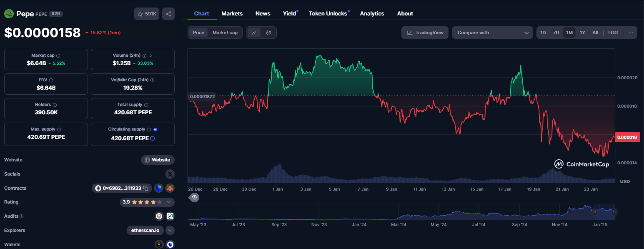Set chart range to All

click(x=595, y=33)
